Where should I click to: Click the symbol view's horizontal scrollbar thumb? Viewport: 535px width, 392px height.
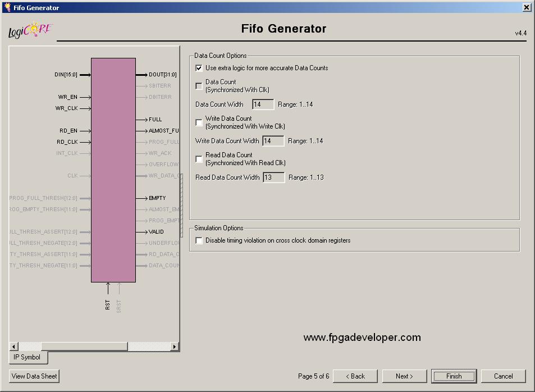pyautogui.click(x=84, y=347)
